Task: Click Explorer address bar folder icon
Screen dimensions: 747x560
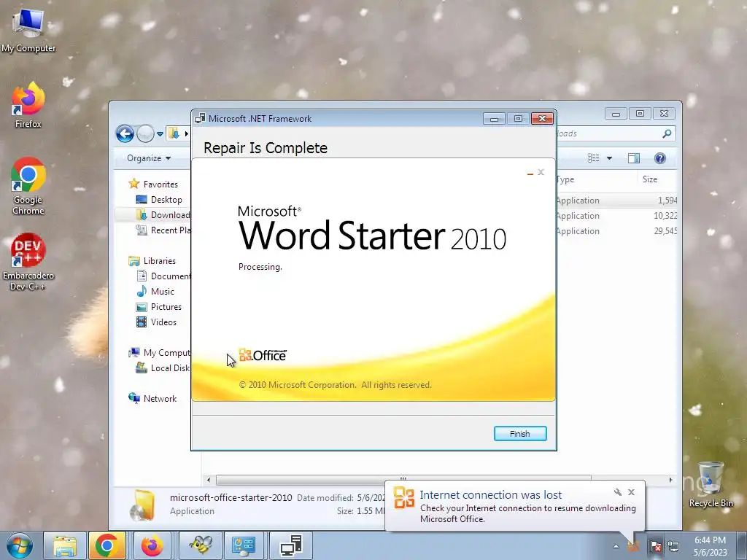Action: click(175, 134)
